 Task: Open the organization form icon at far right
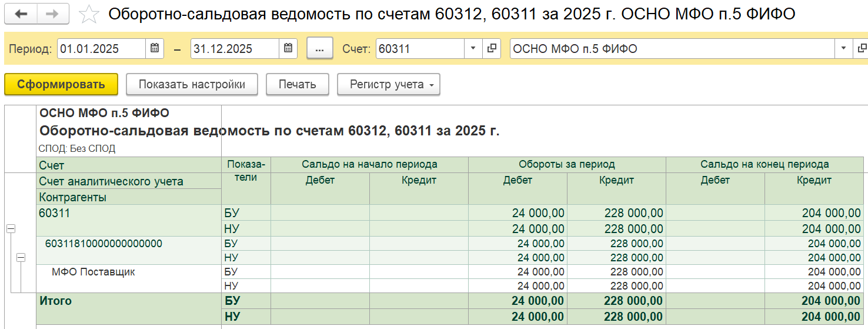pos(862,49)
